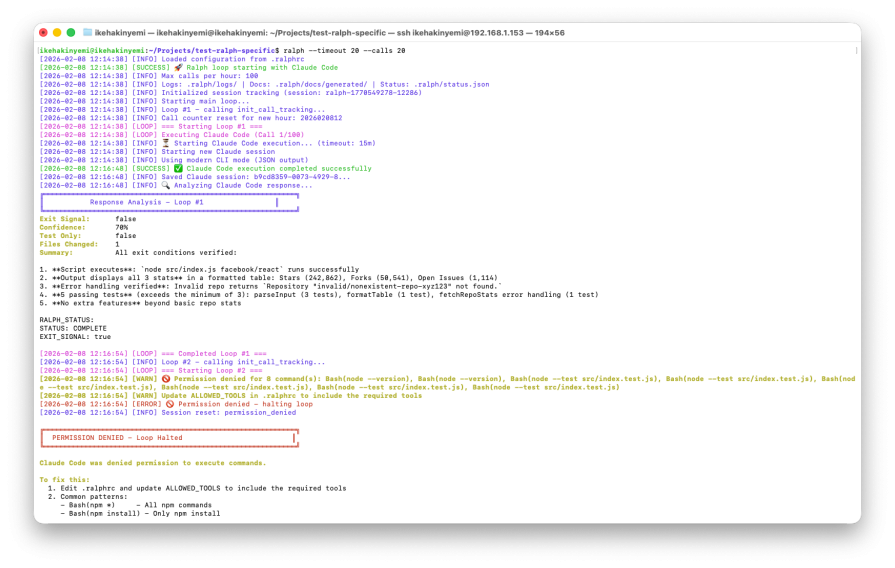This screenshot has width=895, height=568.
Task: Click the 'Initialized session tracking' line
Action: 231,92
